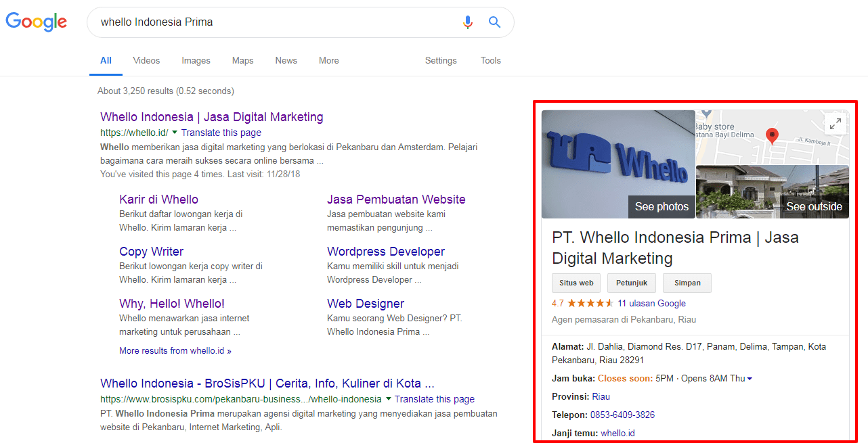The height and width of the screenshot is (443, 868).
Task: Click the red map pin marker
Action: [772, 135]
